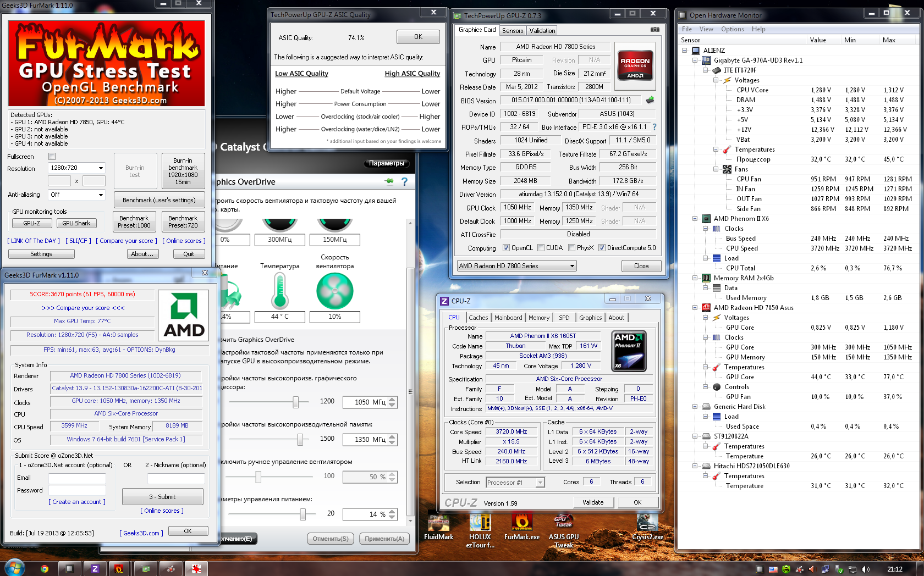Click the Nickname optional input field
The image size is (924, 576).
[x=176, y=478]
